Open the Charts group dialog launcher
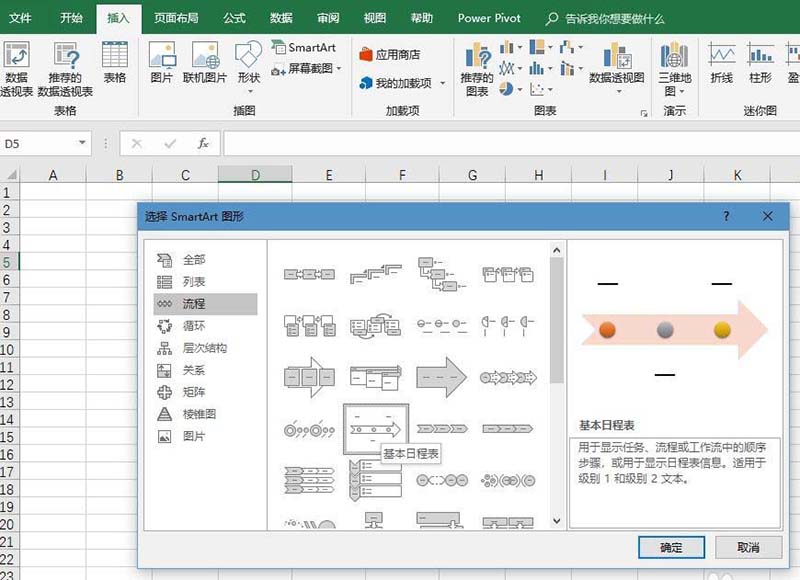 [644, 113]
